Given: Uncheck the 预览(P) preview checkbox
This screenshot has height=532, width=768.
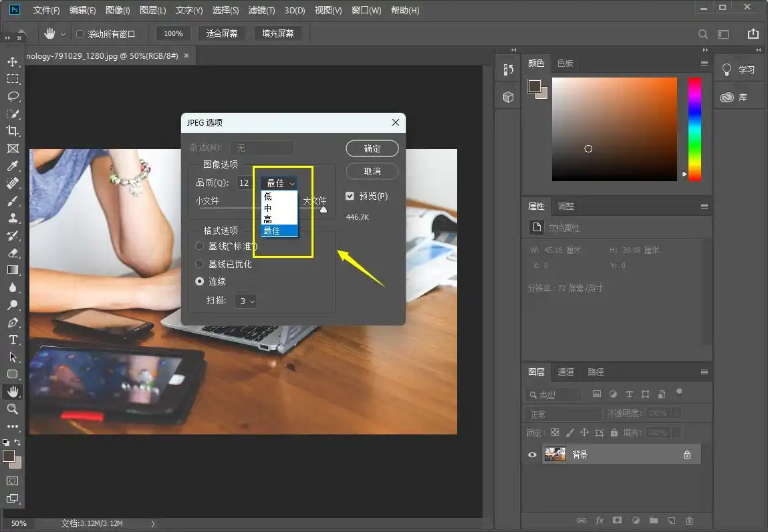Looking at the screenshot, I should click(350, 196).
